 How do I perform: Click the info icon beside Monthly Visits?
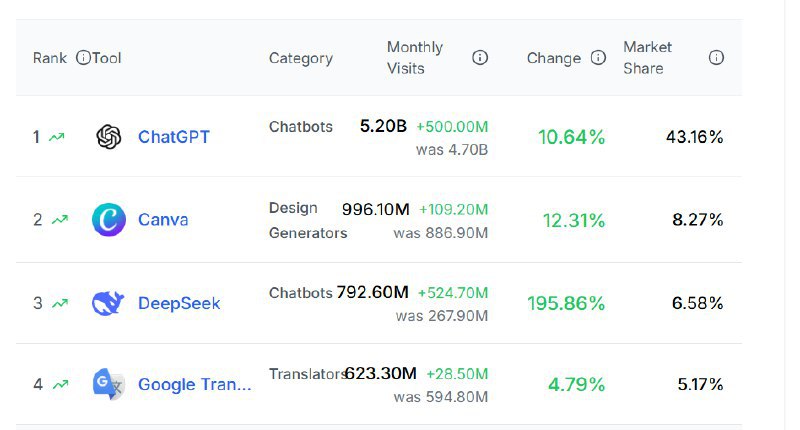pyautogui.click(x=480, y=58)
